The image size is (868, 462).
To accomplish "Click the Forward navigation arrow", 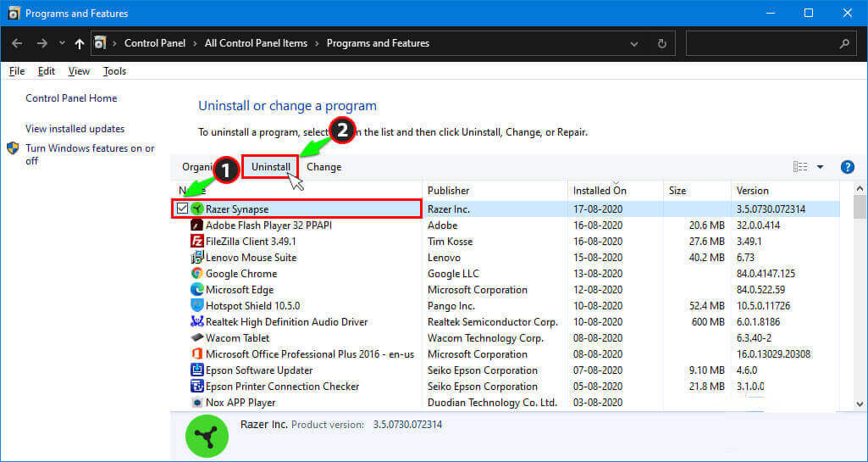I will point(42,43).
